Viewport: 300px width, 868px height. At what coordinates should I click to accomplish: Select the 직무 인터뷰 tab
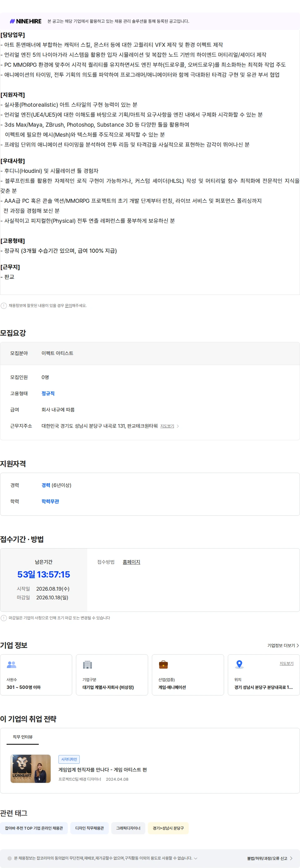[x=22, y=737]
